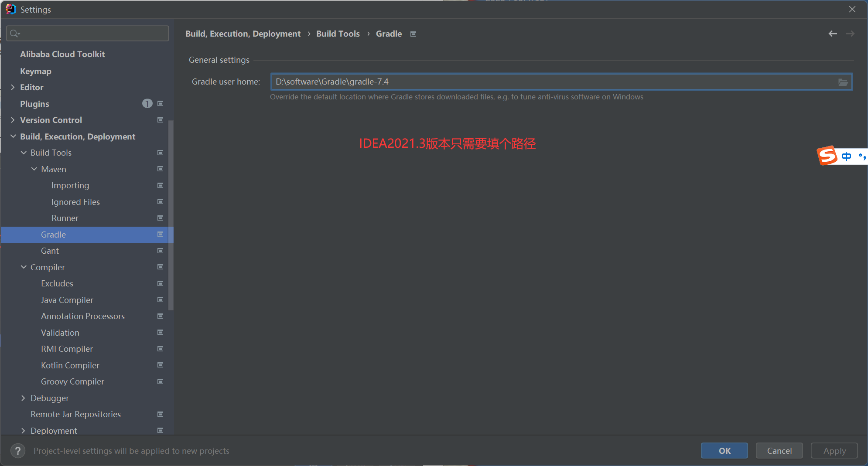Click the help question mark icon
This screenshot has height=466, width=868.
18,451
